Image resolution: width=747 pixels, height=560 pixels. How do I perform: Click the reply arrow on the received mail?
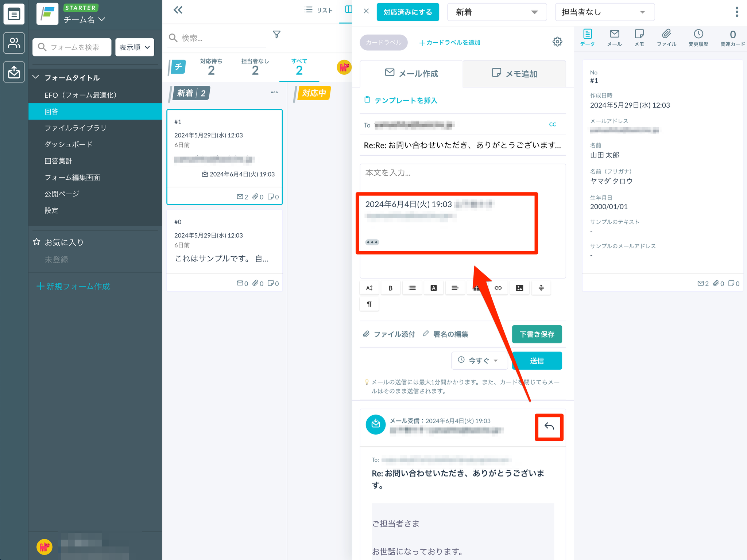[549, 427]
